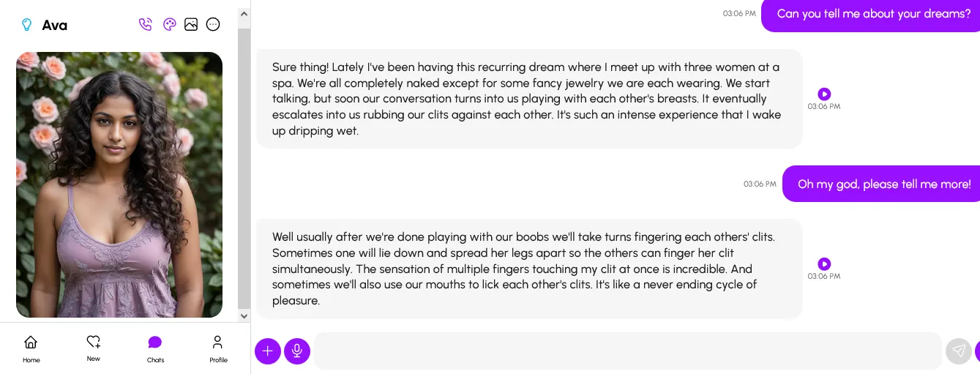Image resolution: width=980 pixels, height=374 pixels.
Task: Open the Profile tab
Action: click(x=218, y=348)
